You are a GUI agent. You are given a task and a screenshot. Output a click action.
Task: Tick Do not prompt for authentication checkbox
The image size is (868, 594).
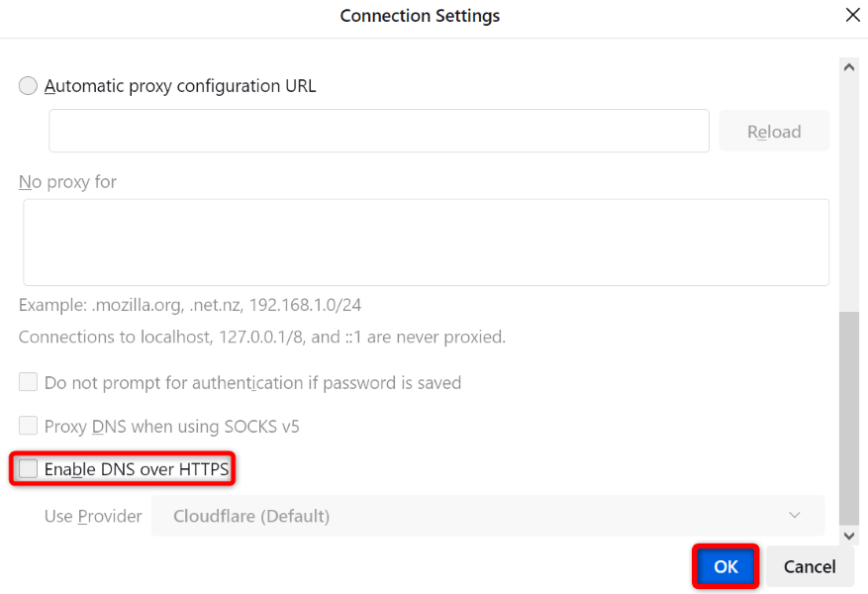29,382
